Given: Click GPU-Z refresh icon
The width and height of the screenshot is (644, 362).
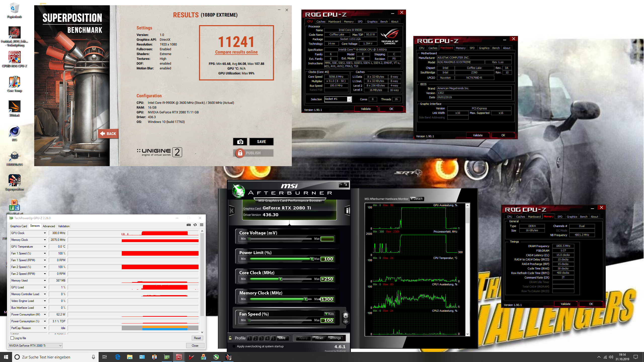Looking at the screenshot, I should point(195,225).
